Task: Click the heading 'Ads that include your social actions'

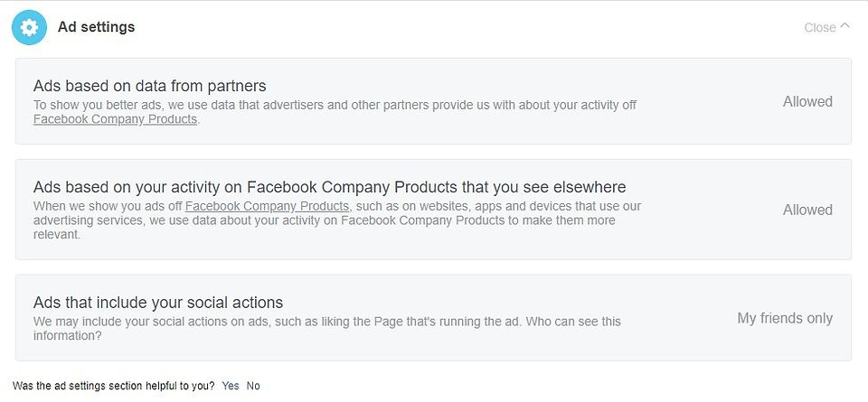Action: tap(158, 303)
